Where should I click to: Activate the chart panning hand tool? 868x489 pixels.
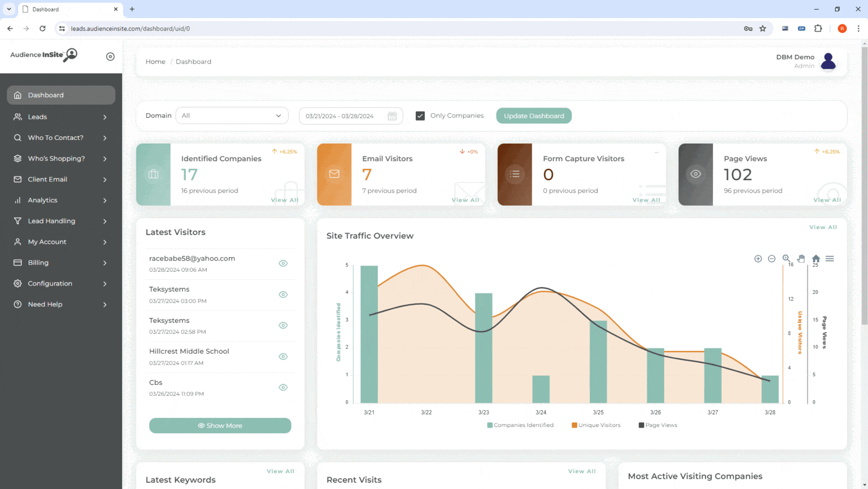[x=801, y=259]
